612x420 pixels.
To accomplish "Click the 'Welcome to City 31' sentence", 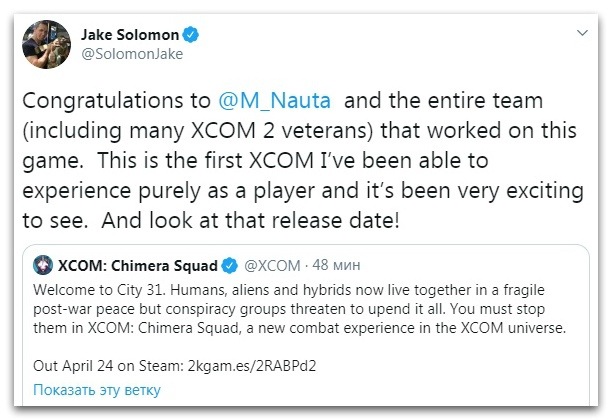I will (100, 290).
